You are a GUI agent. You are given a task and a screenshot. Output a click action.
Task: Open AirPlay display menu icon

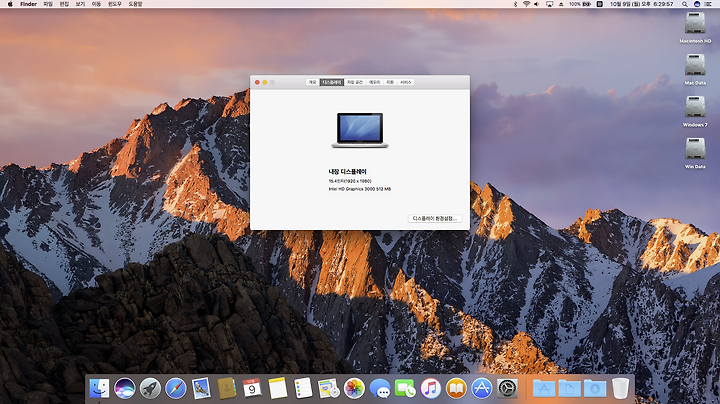point(549,4)
